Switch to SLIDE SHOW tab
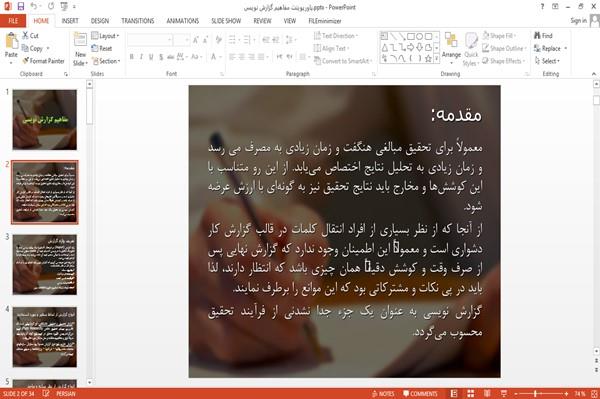Viewport: 600px width, 399px height. click(226, 21)
